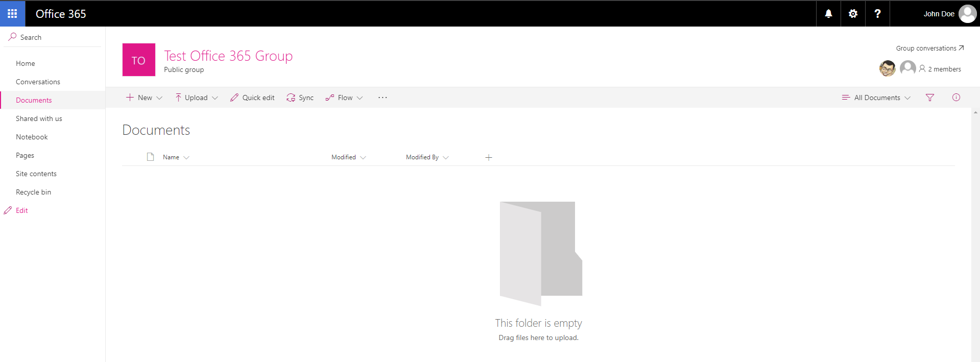Click the pencil icon beside Edit
This screenshot has width=980, height=362.
pyautogui.click(x=8, y=210)
